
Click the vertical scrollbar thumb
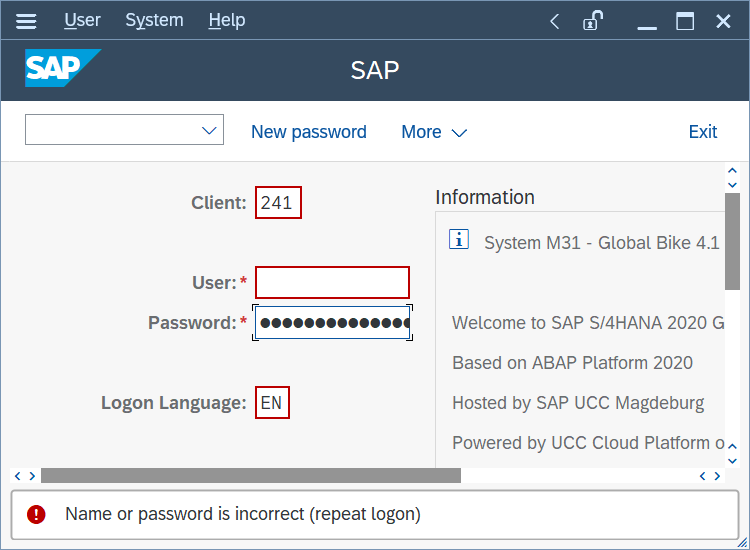click(x=732, y=242)
